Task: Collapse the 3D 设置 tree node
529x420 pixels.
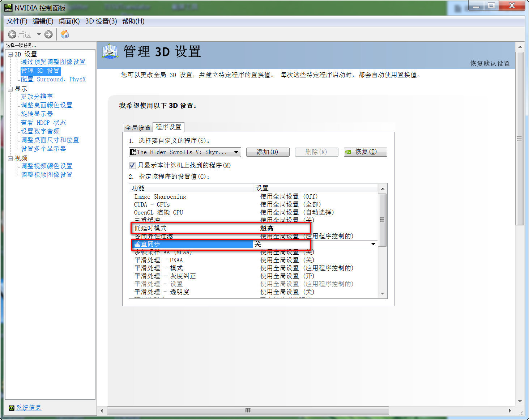Action: tap(10, 54)
